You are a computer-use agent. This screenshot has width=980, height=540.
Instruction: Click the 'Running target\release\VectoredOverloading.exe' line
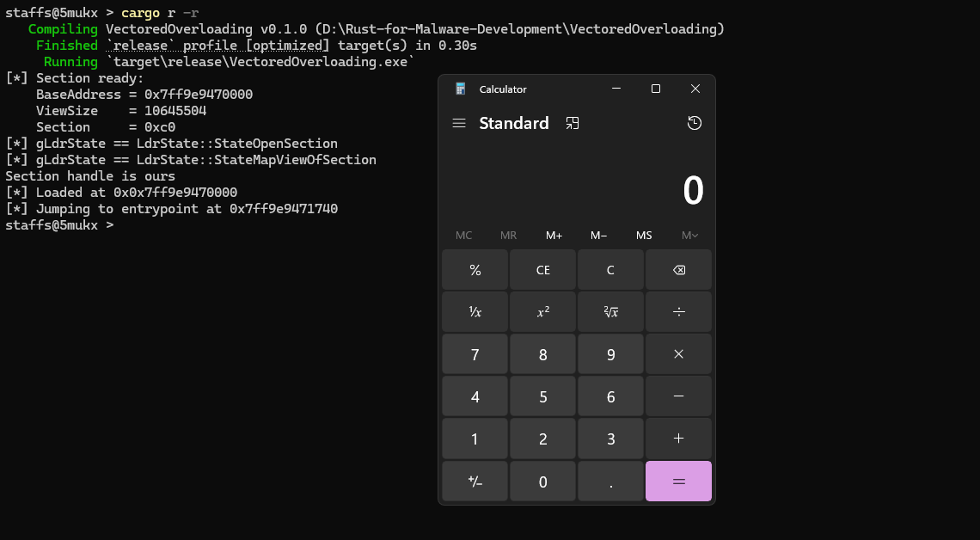230,62
